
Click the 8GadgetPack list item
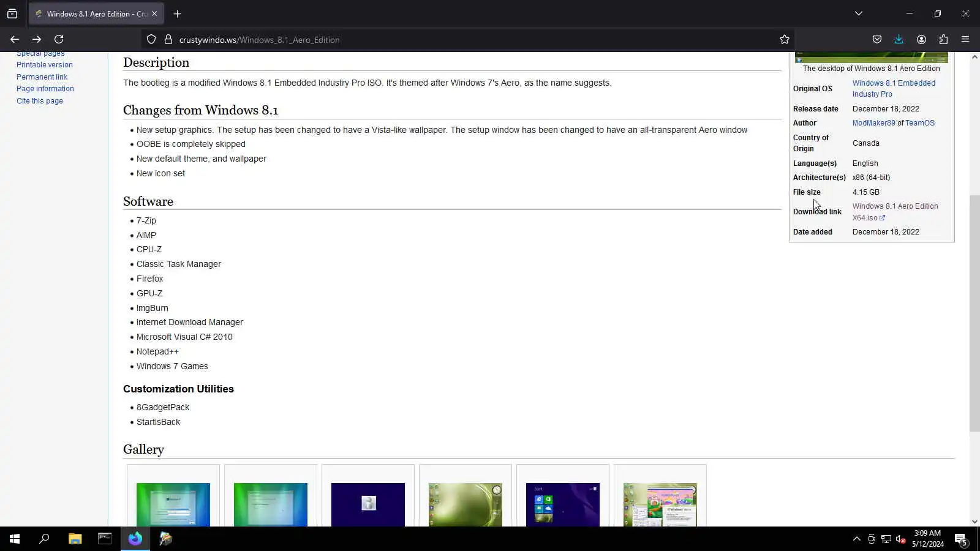coord(163,407)
